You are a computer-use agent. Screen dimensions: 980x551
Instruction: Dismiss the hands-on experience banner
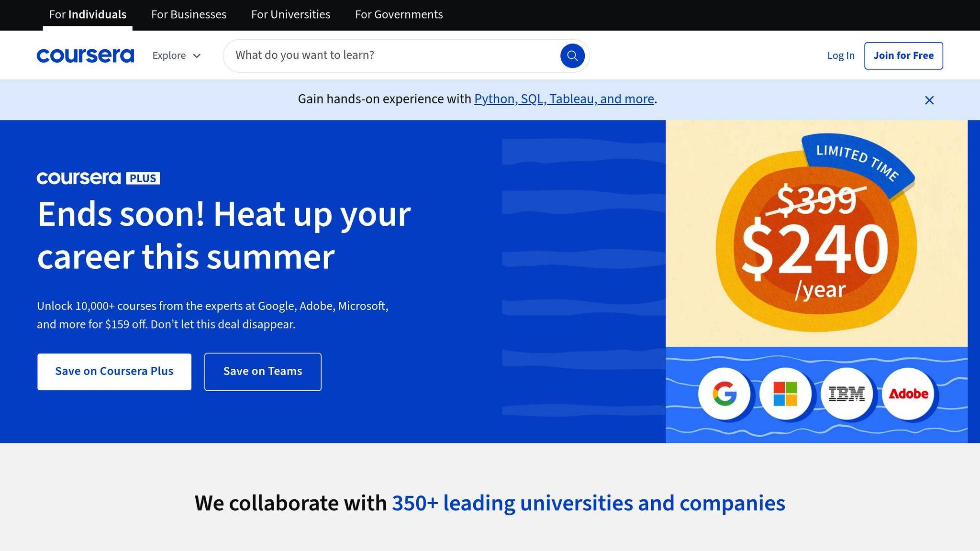coord(929,100)
